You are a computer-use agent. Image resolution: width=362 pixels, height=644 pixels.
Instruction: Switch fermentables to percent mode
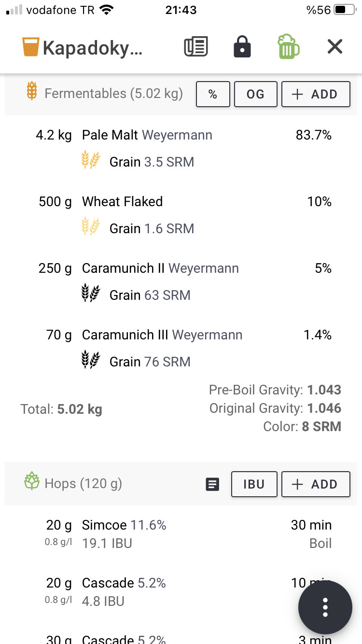pos(213,94)
